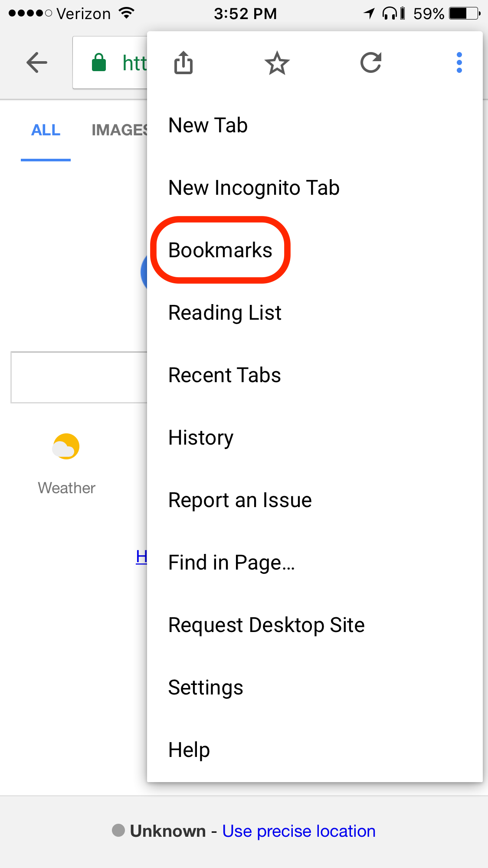Open the Reading List
The height and width of the screenshot is (868, 488).
click(x=225, y=313)
